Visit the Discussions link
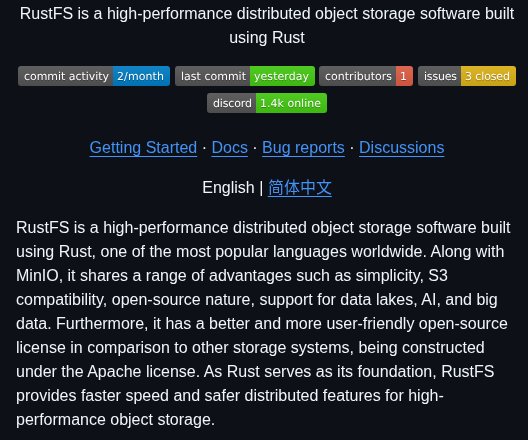The height and width of the screenshot is (440, 528). [401, 147]
